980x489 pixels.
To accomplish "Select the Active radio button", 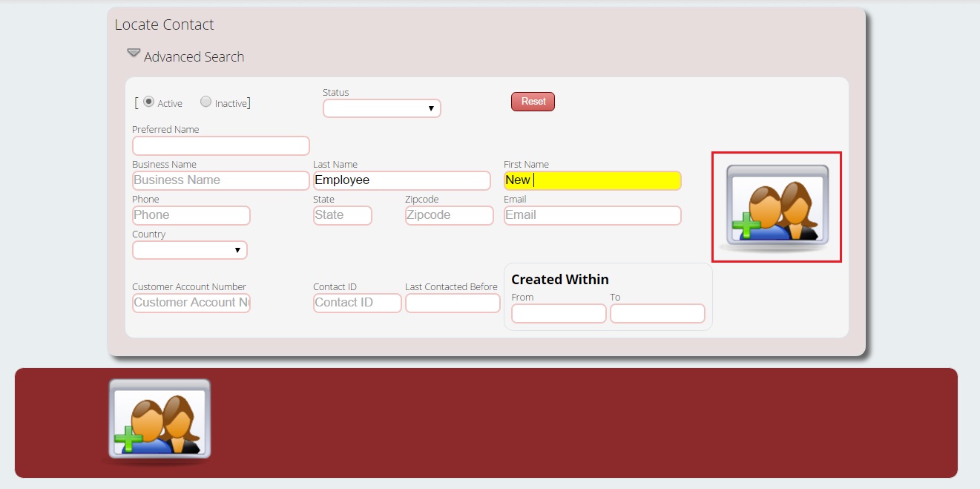I will [x=149, y=102].
